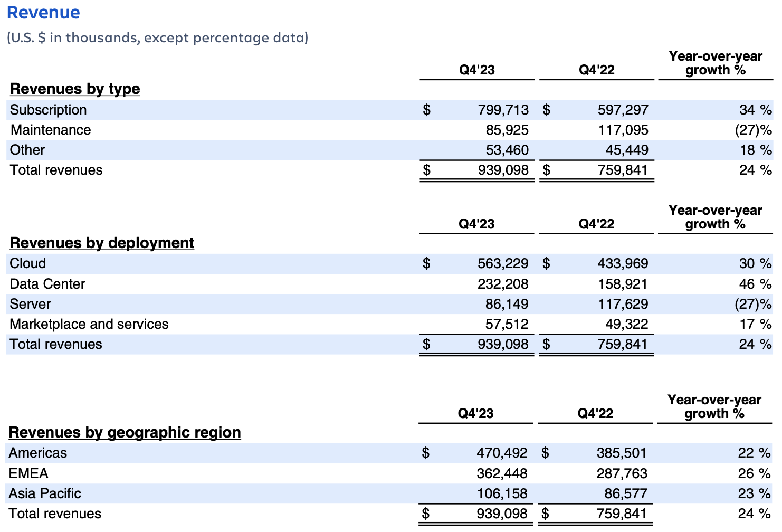
Task: Select Marketplace and services value 49,322
Action: (626, 324)
